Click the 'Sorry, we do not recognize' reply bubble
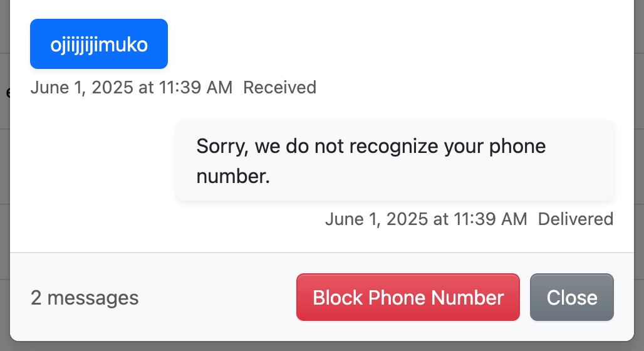 tap(395, 161)
